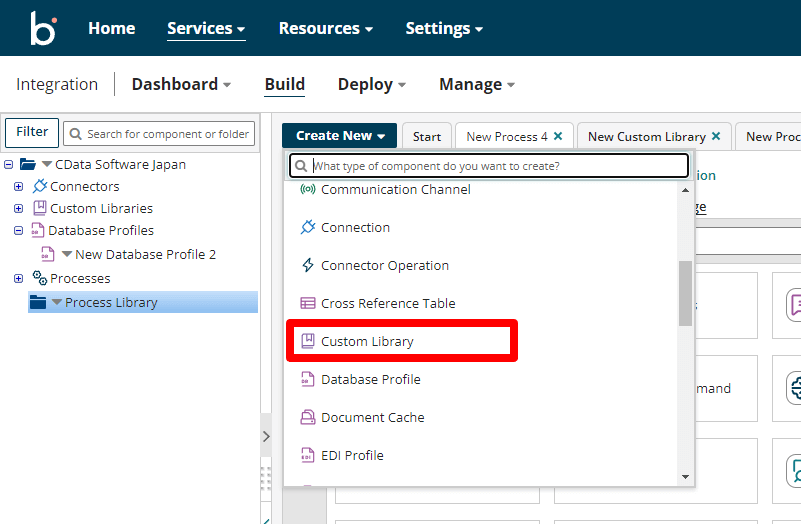The width and height of the screenshot is (801, 524).
Task: Open the Services menu
Action: tap(206, 29)
